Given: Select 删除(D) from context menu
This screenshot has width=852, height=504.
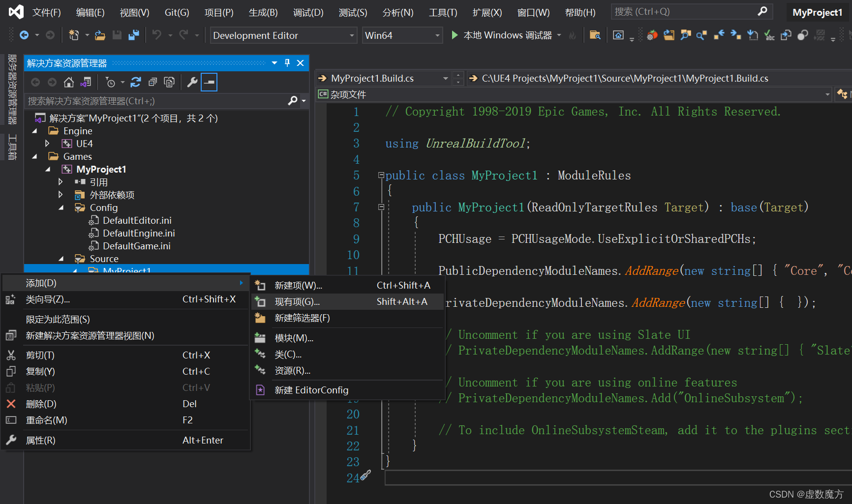Looking at the screenshot, I should point(125,404).
